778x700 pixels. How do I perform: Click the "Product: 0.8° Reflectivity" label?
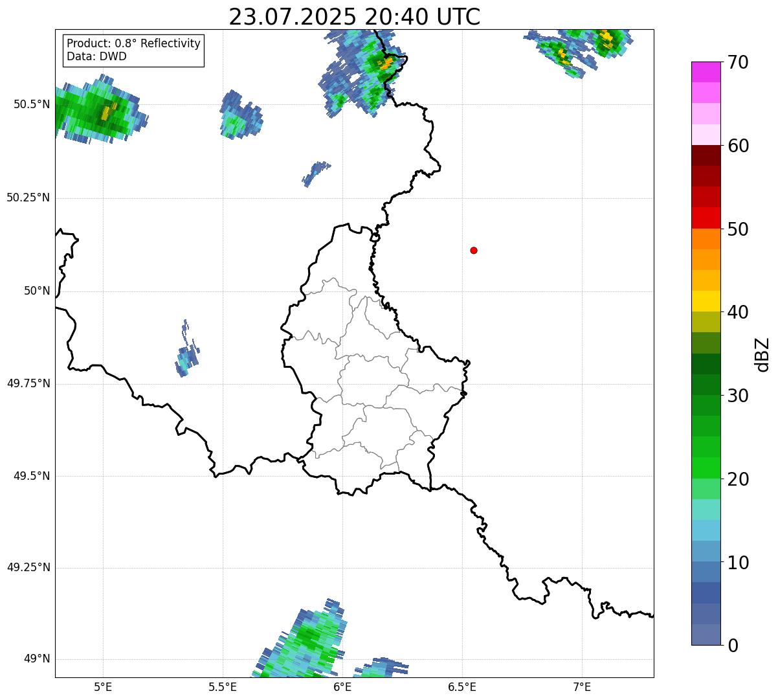coord(134,43)
